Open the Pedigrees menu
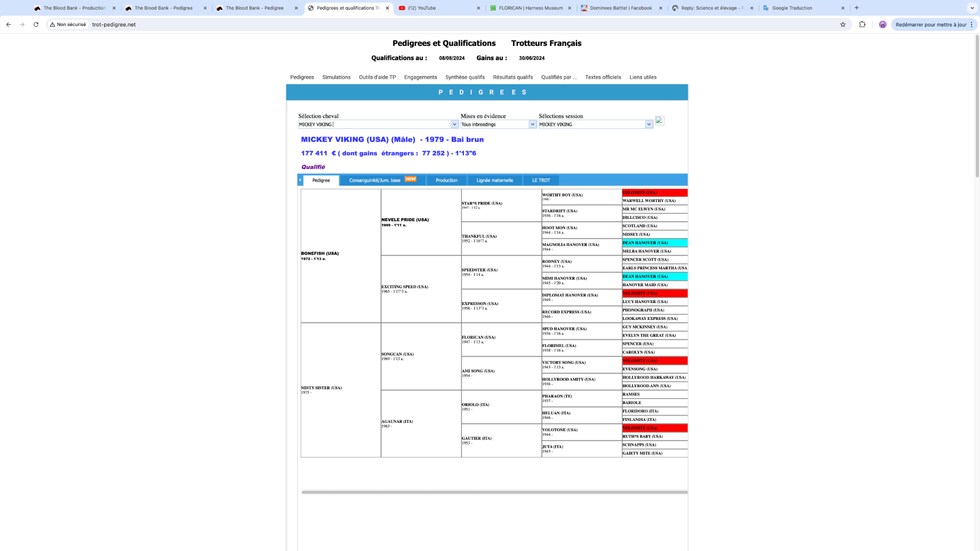Image resolution: width=980 pixels, height=551 pixels. coord(302,77)
